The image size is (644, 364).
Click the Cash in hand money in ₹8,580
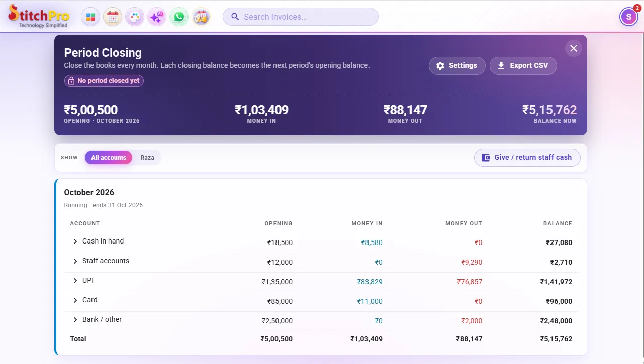372,242
